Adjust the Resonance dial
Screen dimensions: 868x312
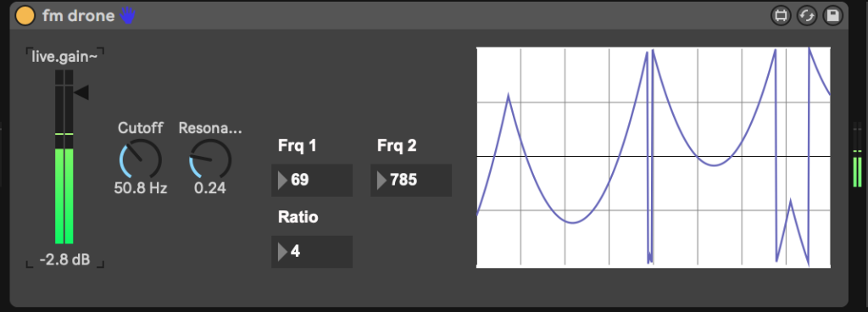(210, 159)
